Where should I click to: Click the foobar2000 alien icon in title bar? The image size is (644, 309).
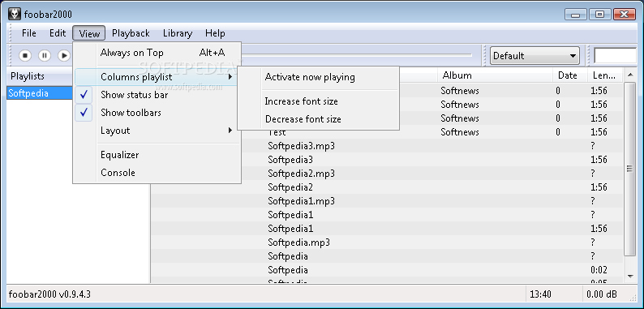pyautogui.click(x=15, y=15)
